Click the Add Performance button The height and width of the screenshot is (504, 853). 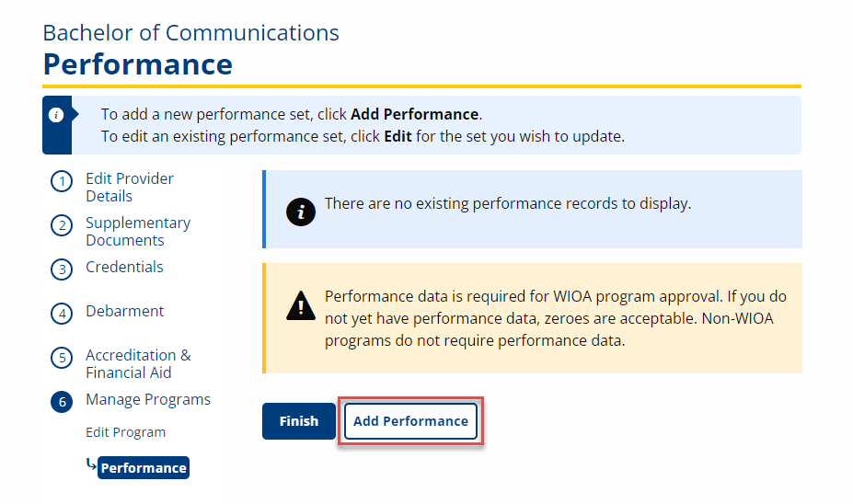pyautogui.click(x=410, y=421)
